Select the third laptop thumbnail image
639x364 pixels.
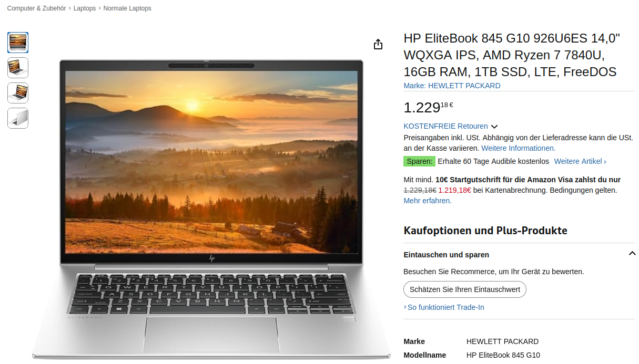pyautogui.click(x=18, y=93)
